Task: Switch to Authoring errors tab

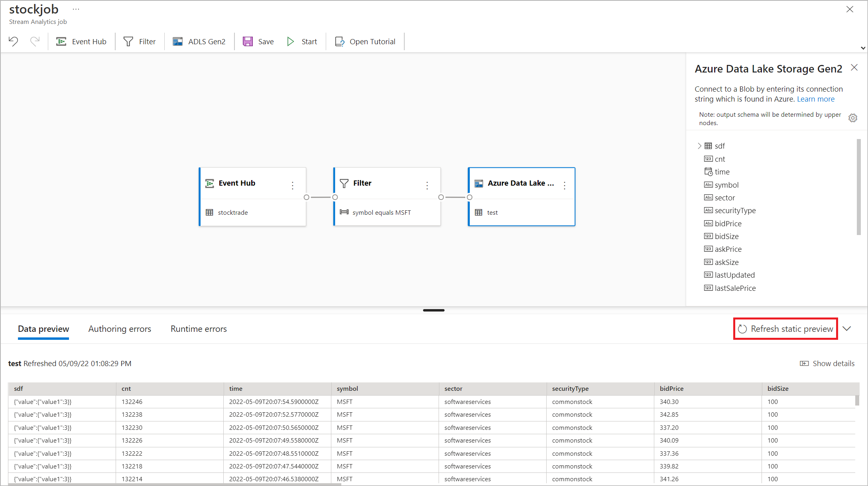Action: click(x=120, y=329)
